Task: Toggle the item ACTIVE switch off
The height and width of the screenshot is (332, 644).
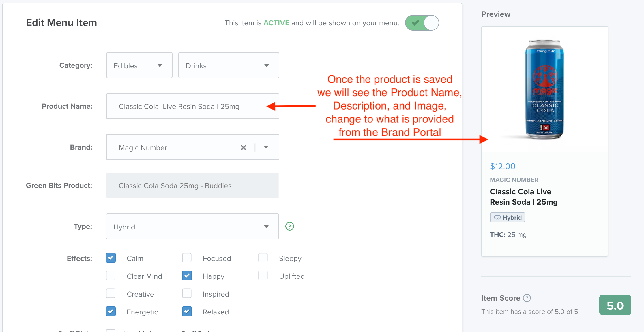Action: pyautogui.click(x=422, y=23)
